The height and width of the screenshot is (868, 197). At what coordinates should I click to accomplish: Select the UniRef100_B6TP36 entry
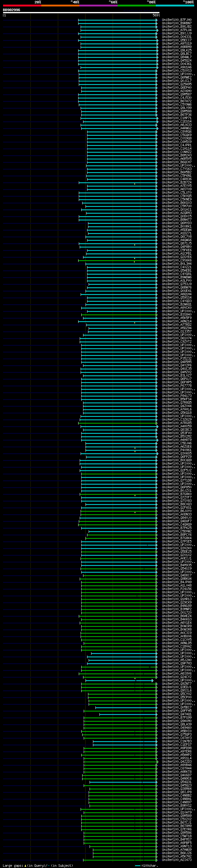(176, 115)
